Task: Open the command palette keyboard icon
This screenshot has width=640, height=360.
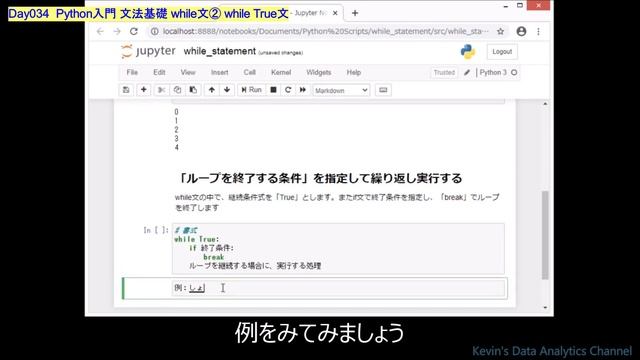Action: pyautogui.click(x=383, y=90)
